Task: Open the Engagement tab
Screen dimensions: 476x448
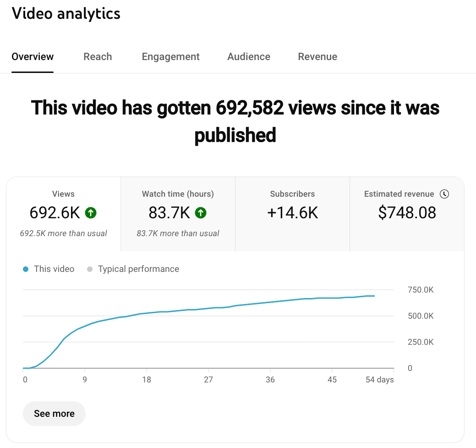Action: 170,56
